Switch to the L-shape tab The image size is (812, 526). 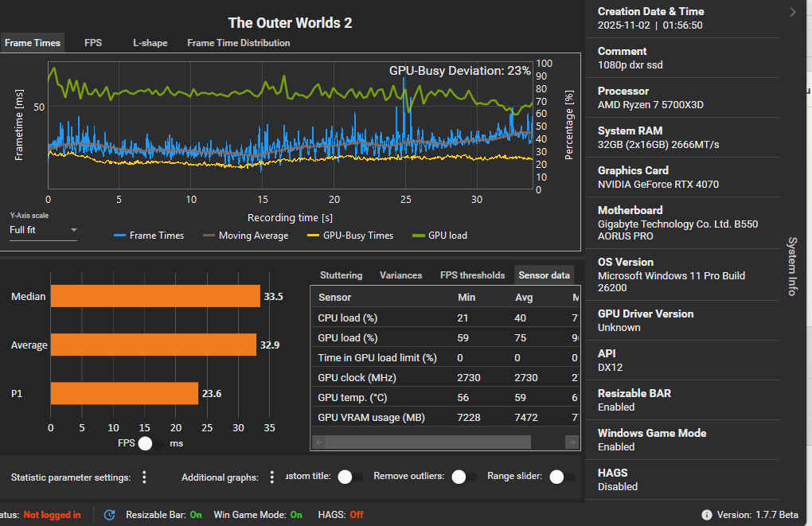click(x=150, y=43)
